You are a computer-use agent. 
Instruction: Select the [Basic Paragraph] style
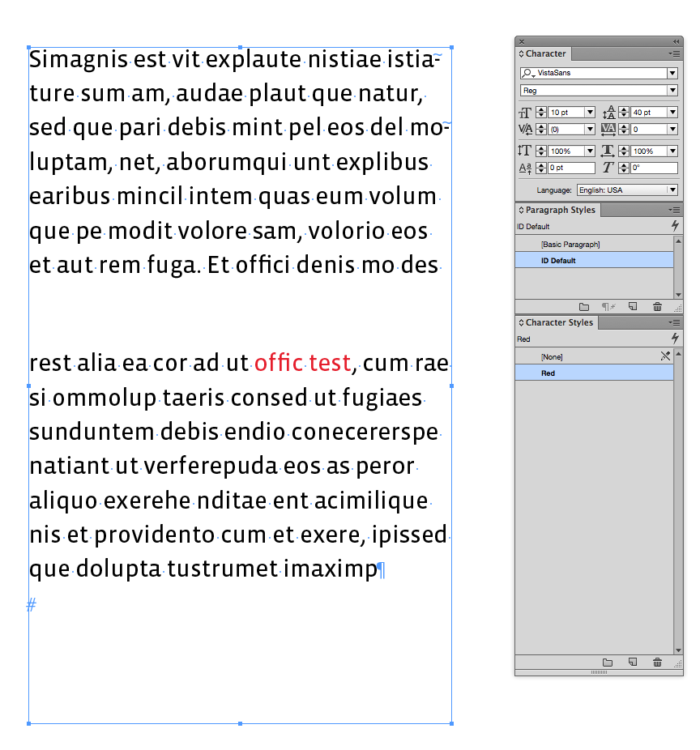point(594,245)
